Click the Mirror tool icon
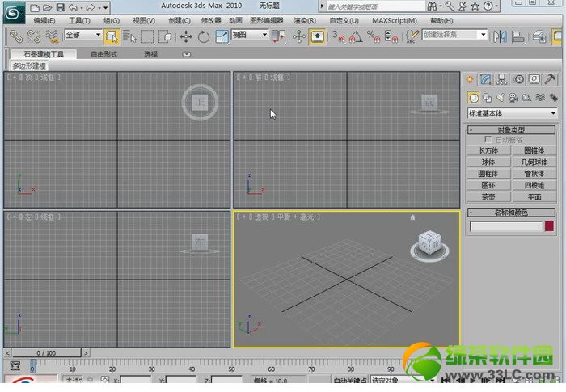This screenshot has width=566, height=392. [501, 36]
